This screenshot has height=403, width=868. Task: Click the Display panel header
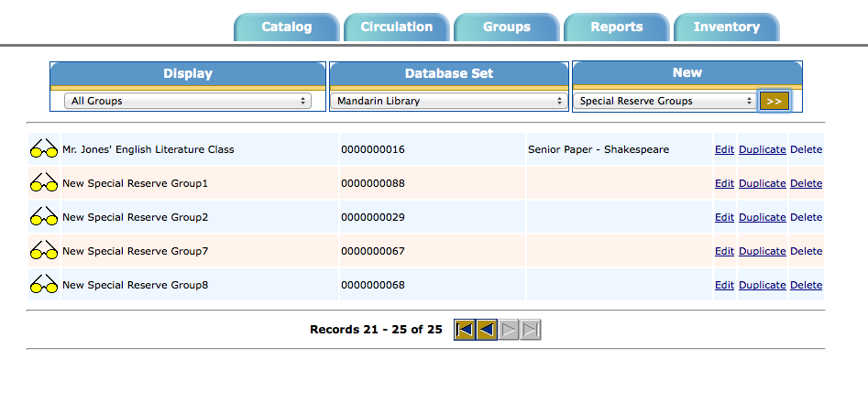[x=188, y=73]
